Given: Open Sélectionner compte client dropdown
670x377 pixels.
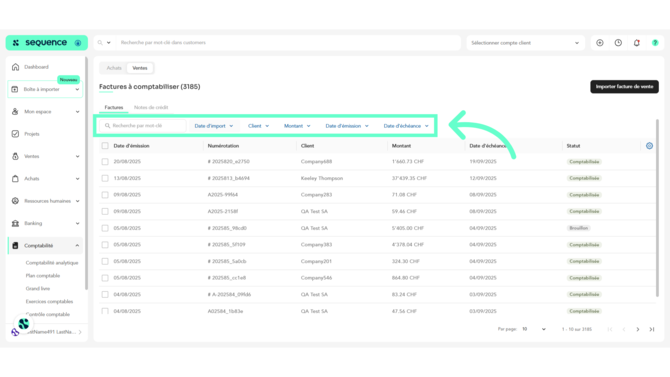Looking at the screenshot, I should [x=525, y=43].
